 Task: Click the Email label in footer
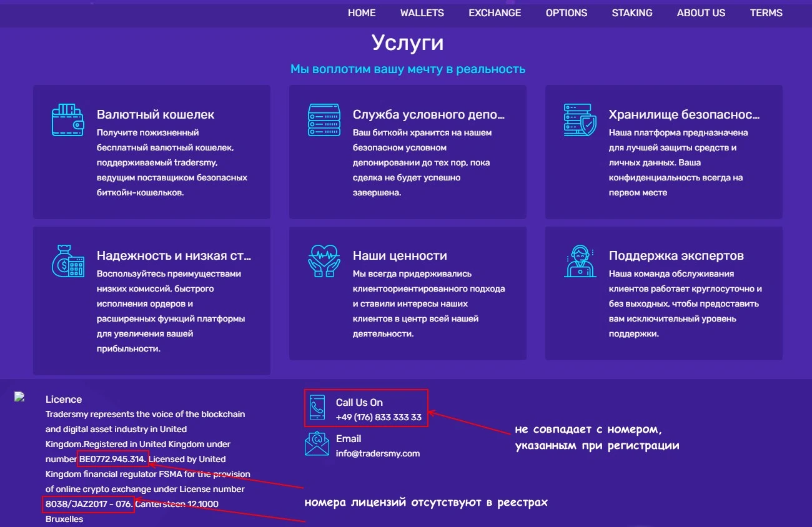[349, 438]
